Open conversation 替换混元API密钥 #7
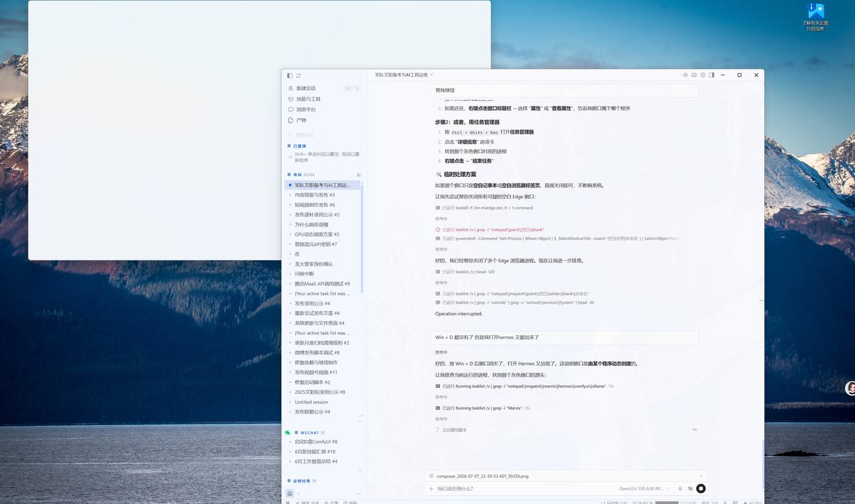Viewport: 855px width, 504px height. (x=323, y=244)
